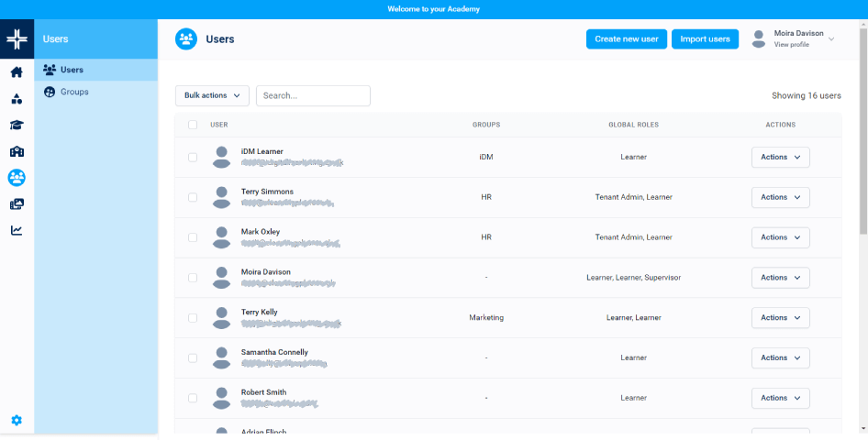This screenshot has width=868, height=440.
Task: Click the home icon in left sidebar
Action: pos(17,72)
